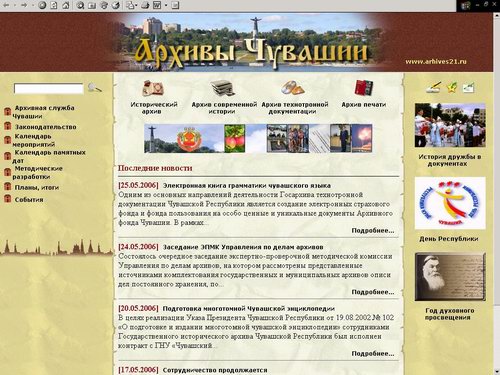Click the site search text field
The width and height of the screenshot is (500, 375).
[49, 89]
